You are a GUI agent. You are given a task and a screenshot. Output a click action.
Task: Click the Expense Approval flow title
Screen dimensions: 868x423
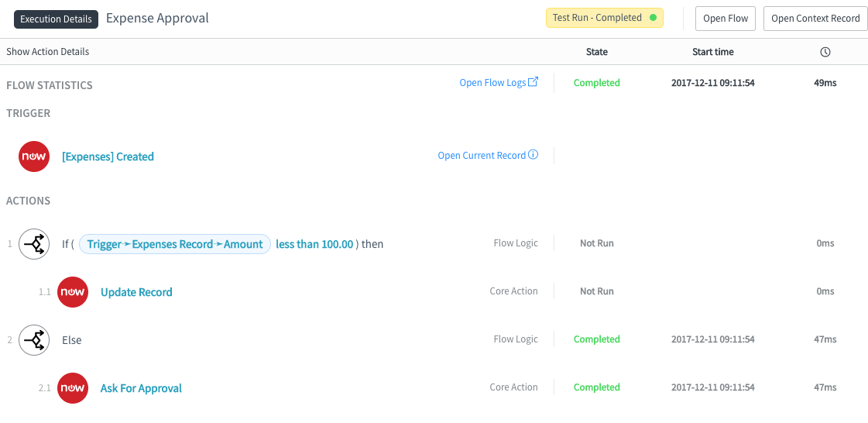pyautogui.click(x=157, y=18)
